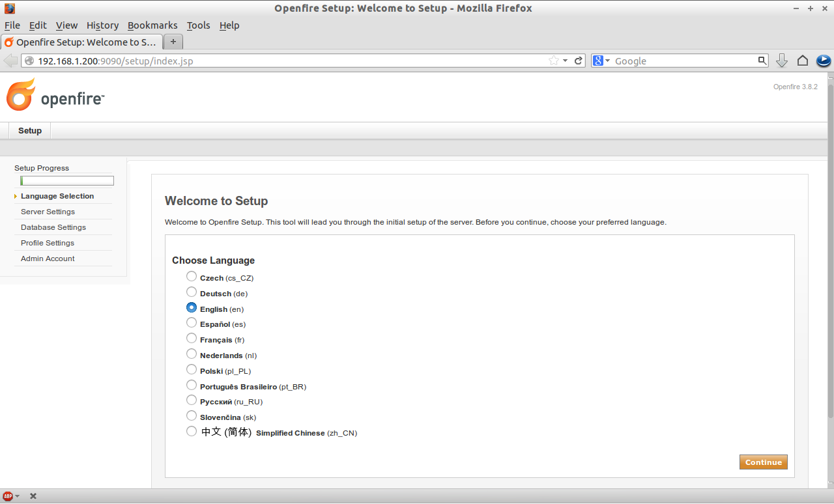Click the site identity globe icon
Image resolution: width=834 pixels, height=504 pixels.
pos(29,61)
